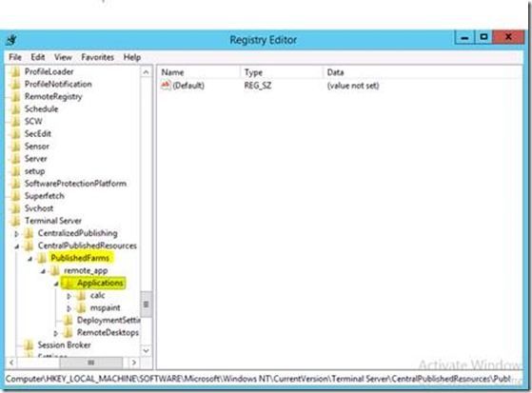Click the PublishedFarms folder icon
The image size is (532, 393).
[x=43, y=258]
